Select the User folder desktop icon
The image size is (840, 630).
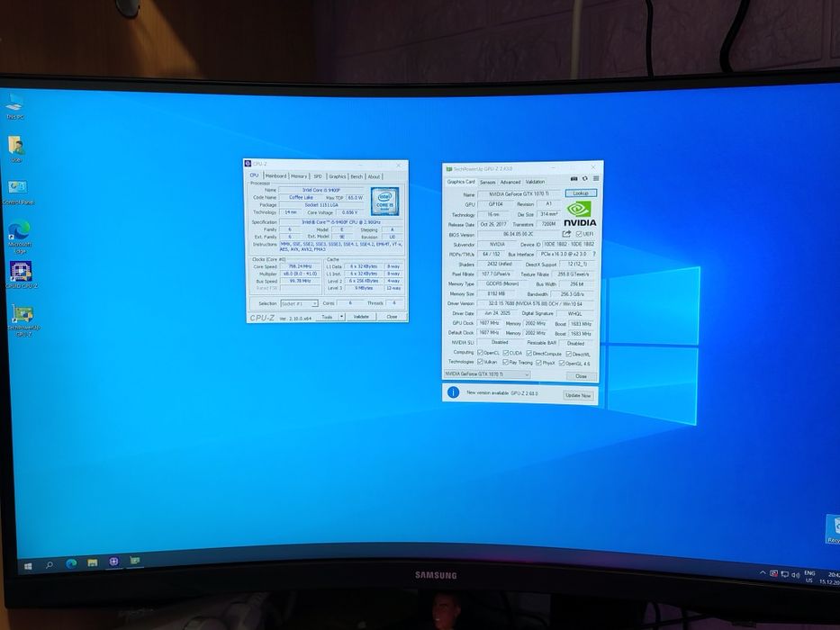pos(16,148)
